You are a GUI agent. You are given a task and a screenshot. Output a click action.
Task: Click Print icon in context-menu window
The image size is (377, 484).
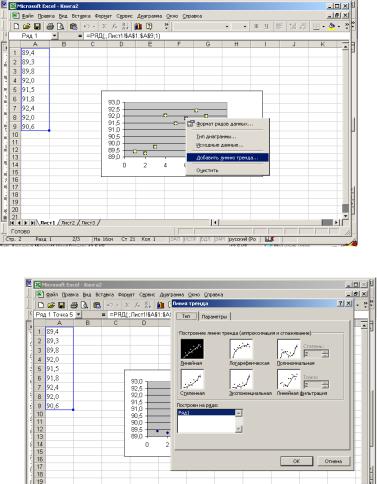click(x=50, y=26)
